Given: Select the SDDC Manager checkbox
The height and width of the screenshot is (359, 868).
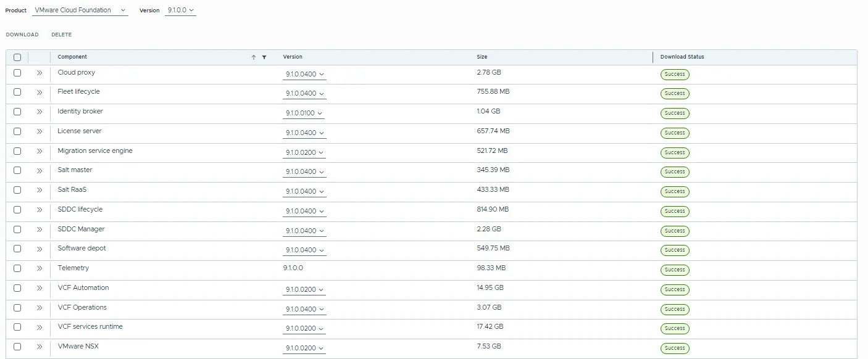Looking at the screenshot, I should (17, 229).
